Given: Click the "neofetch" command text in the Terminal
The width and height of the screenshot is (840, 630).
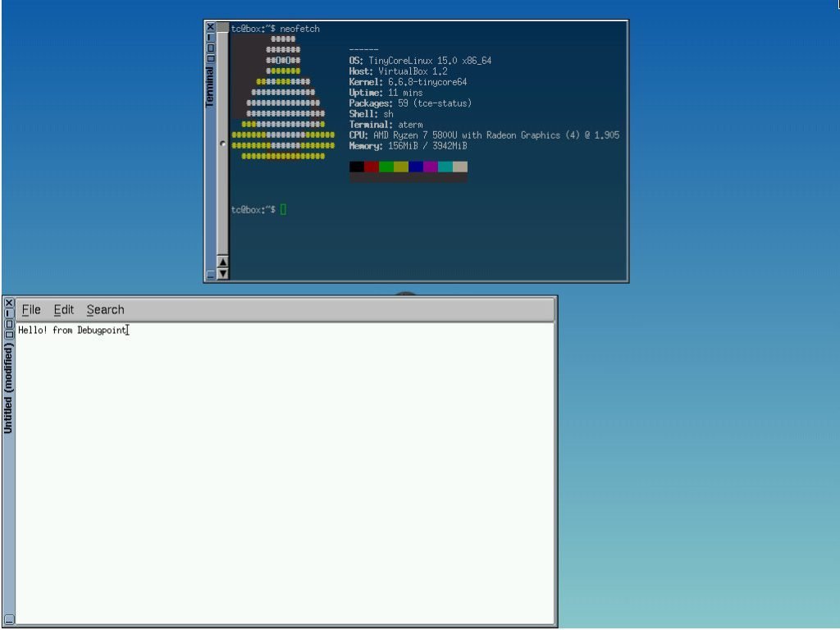Looking at the screenshot, I should click(299, 29).
